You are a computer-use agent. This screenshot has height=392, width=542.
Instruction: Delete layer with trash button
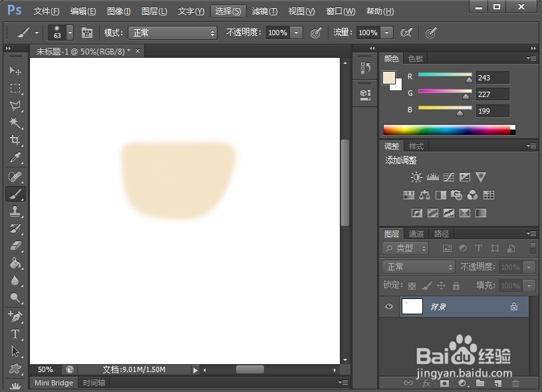pyautogui.click(x=515, y=383)
